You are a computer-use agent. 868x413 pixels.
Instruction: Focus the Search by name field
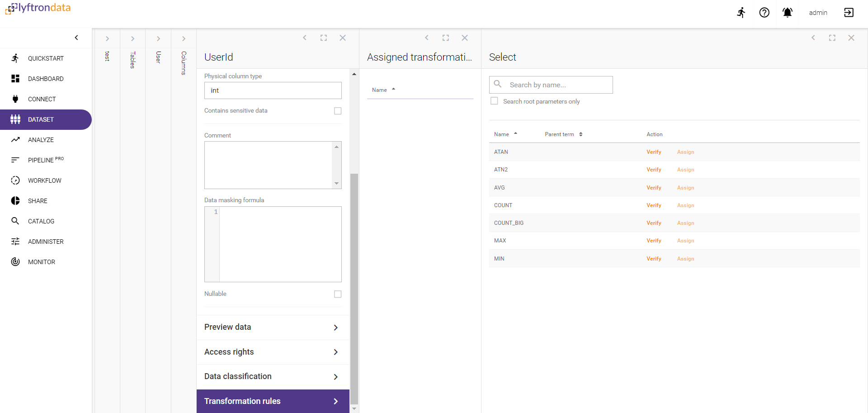tap(551, 85)
